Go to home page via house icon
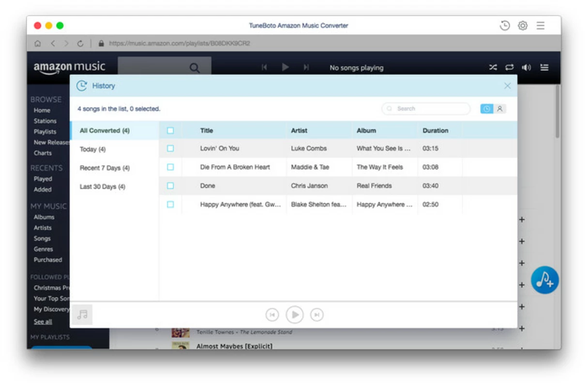 [37, 44]
